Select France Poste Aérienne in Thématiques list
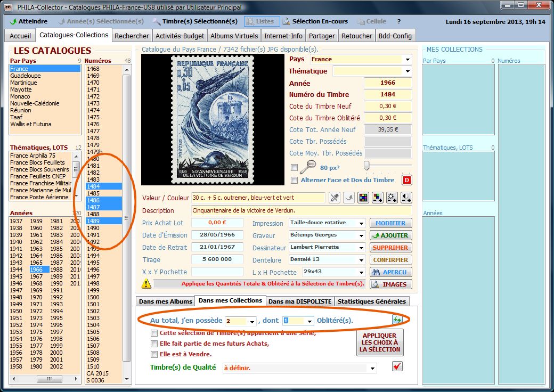 coord(39,197)
